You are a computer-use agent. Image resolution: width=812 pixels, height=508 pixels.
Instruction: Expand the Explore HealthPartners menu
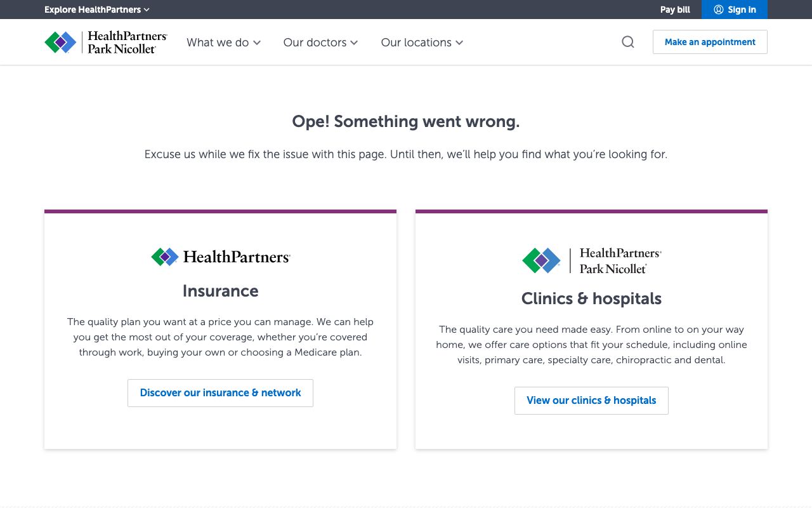pyautogui.click(x=93, y=10)
